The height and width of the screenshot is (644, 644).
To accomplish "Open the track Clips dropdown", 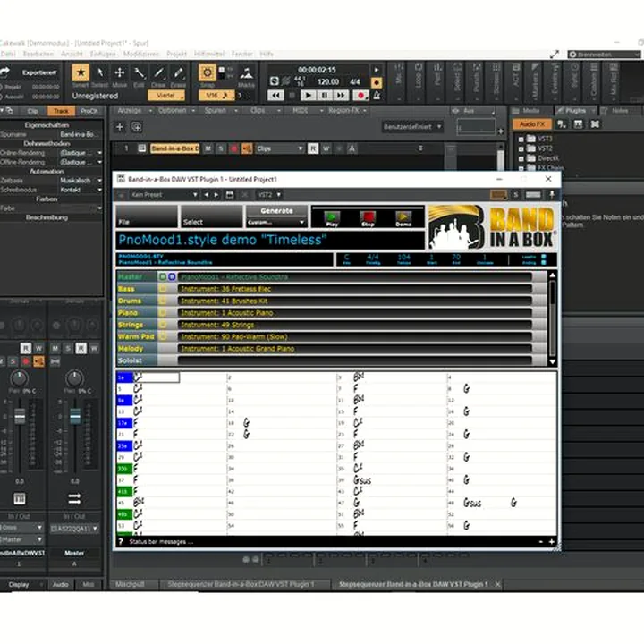I will (x=280, y=148).
